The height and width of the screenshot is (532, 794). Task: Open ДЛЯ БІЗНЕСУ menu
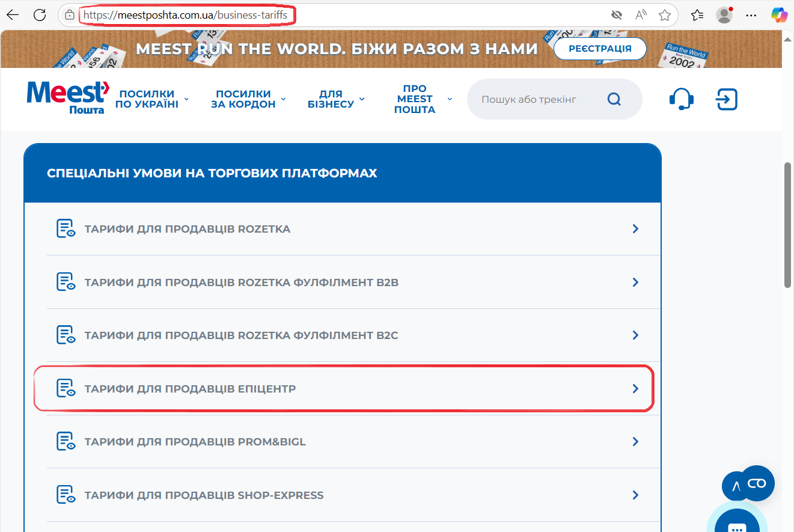(x=331, y=99)
